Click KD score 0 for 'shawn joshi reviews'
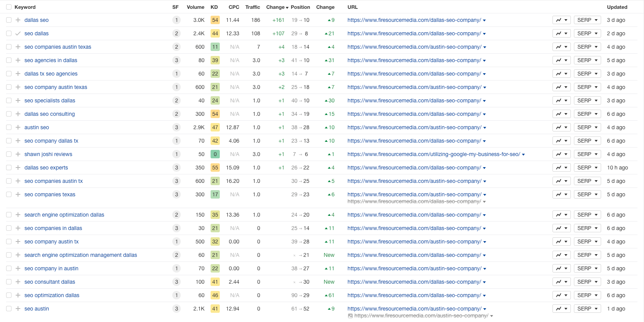 coord(215,154)
